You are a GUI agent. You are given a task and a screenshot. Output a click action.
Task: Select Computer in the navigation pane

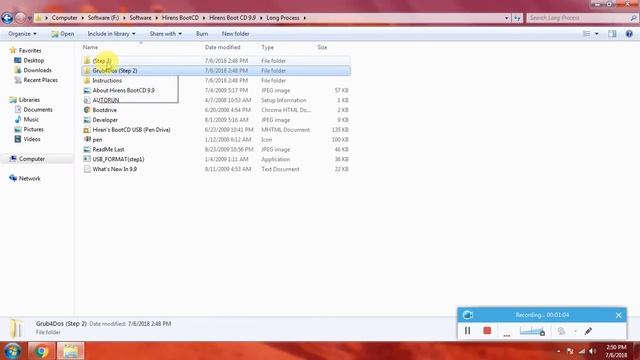point(27,159)
